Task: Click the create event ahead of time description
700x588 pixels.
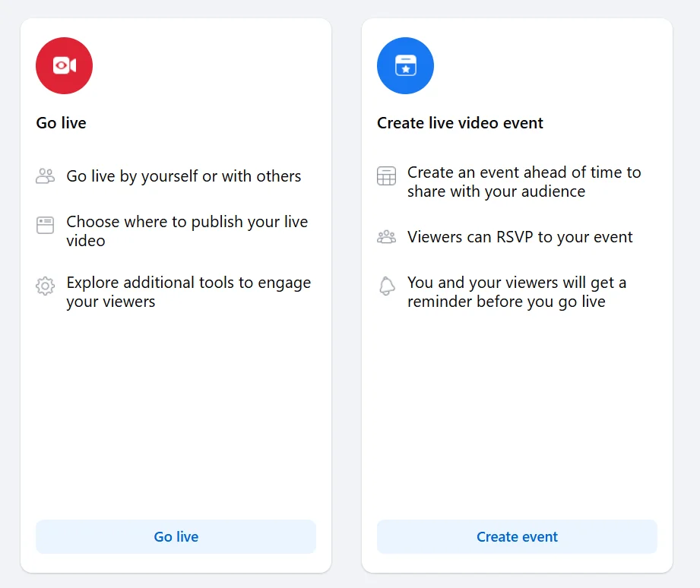Action: coord(524,182)
